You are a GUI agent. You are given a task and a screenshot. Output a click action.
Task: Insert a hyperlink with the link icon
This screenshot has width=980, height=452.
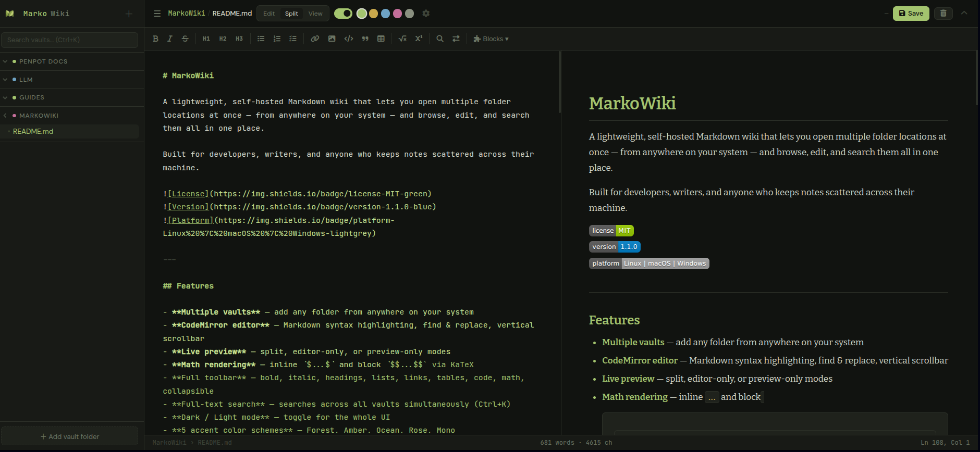coord(315,39)
